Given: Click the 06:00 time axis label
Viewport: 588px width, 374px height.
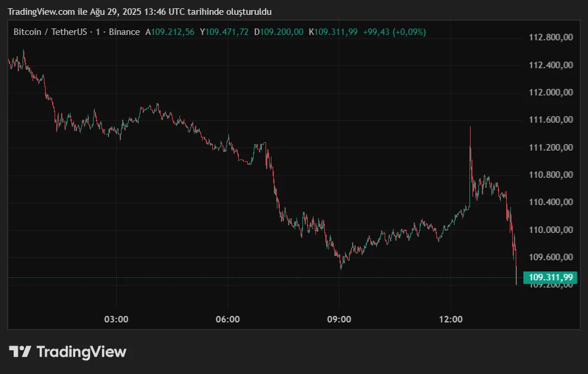Looking at the screenshot, I should pyautogui.click(x=228, y=319).
